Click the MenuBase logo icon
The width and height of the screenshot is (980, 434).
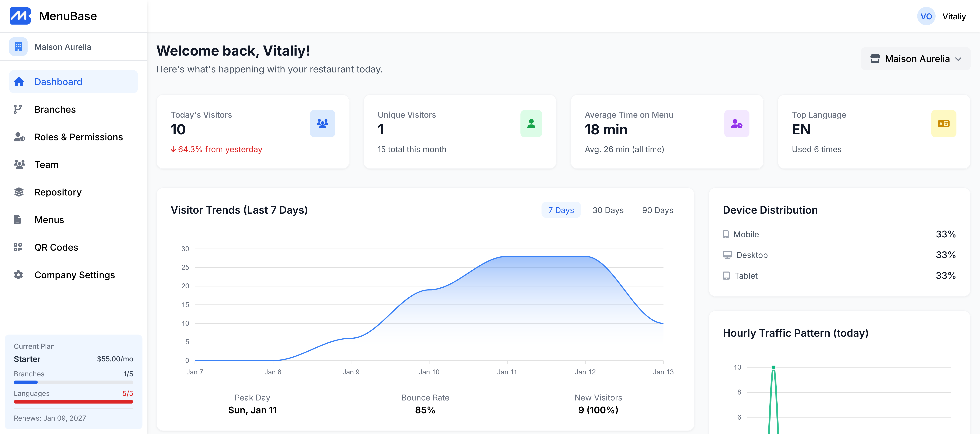[x=20, y=16]
